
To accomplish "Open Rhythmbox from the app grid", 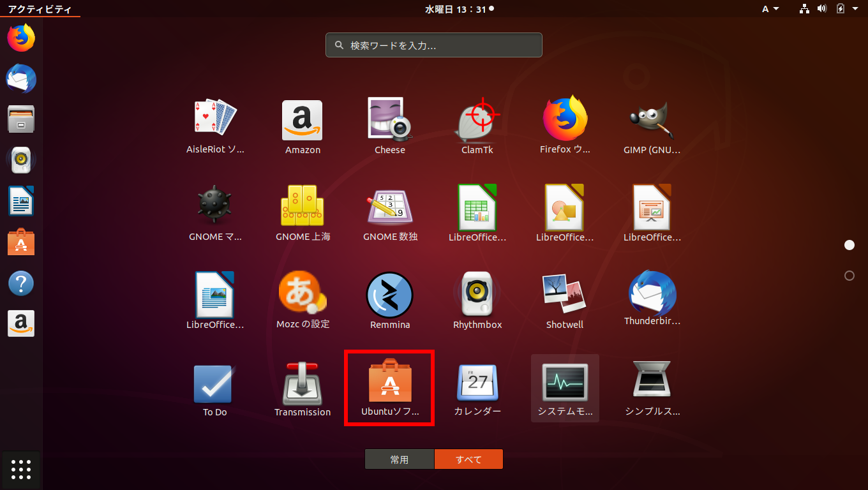I will tap(477, 301).
